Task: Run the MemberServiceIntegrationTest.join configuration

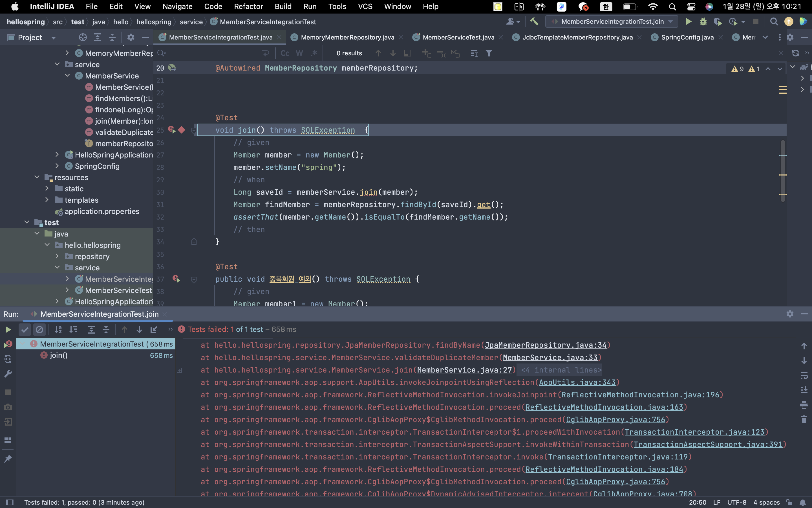Action: click(689, 22)
